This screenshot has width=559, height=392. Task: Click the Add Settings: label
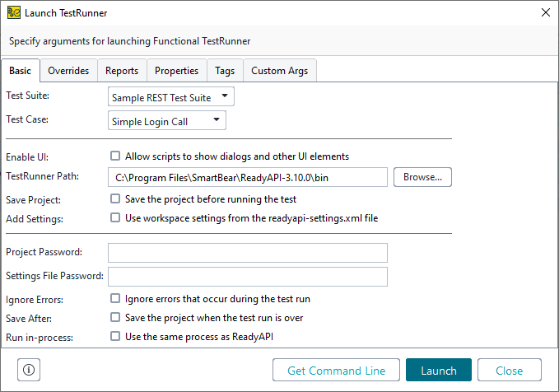[35, 219]
